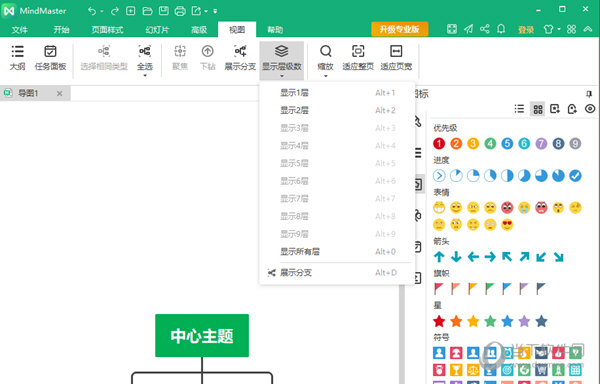Screen dimensions: 600x384
Task: Click the print icon
Action: 180,11
